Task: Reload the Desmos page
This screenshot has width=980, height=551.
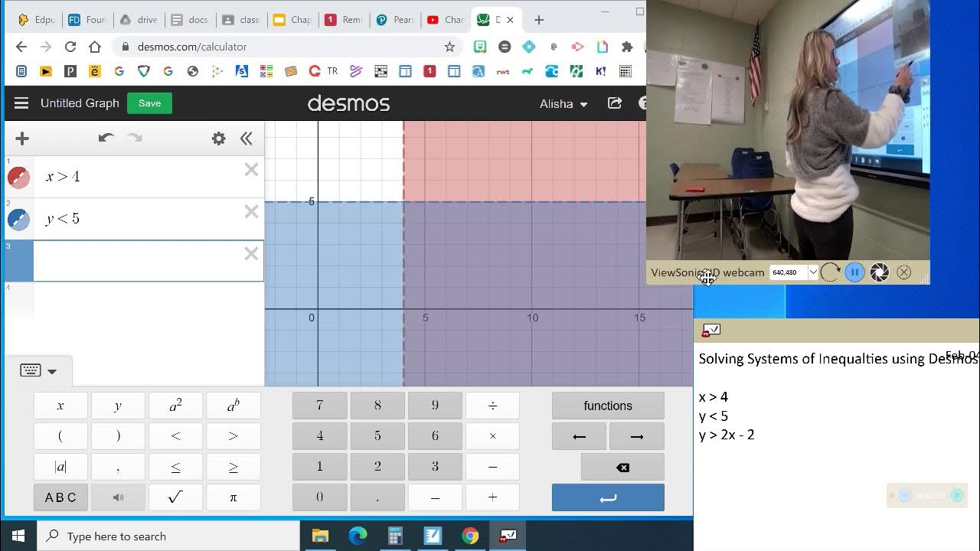Action: pyautogui.click(x=70, y=47)
